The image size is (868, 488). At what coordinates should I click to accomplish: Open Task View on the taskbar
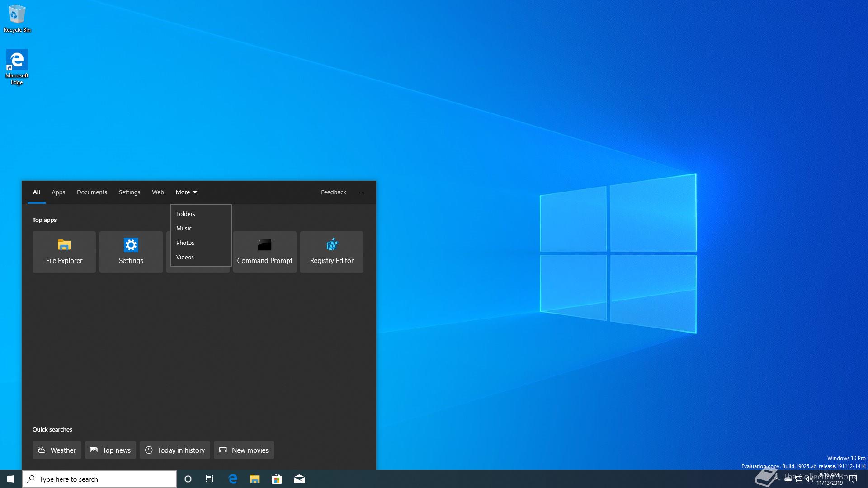[x=210, y=479]
